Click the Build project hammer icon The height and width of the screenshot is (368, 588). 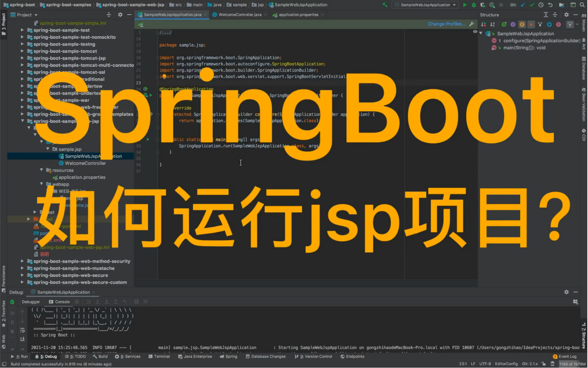pyautogui.click(x=385, y=5)
